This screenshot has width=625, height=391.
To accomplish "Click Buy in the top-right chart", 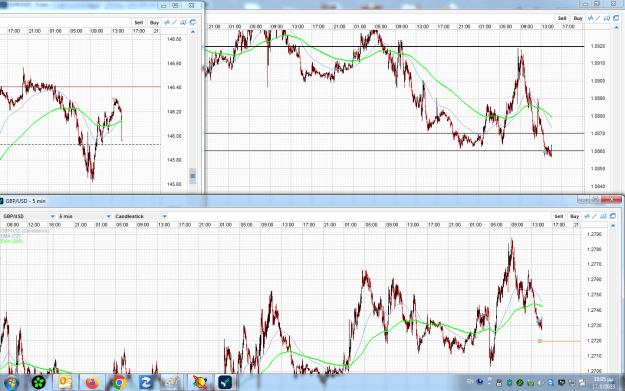I will (x=578, y=18).
